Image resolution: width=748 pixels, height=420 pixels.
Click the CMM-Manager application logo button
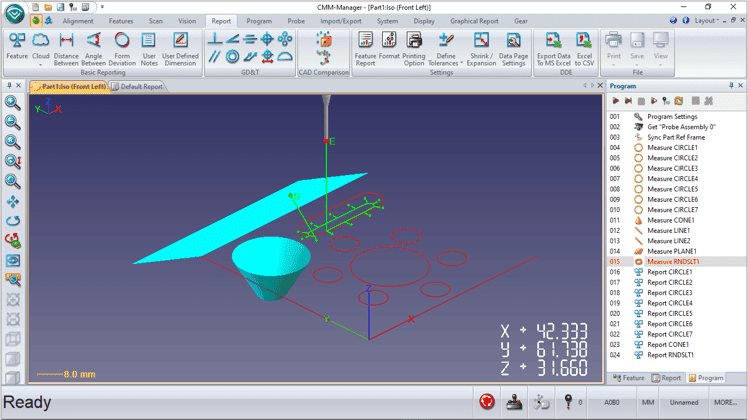click(x=15, y=13)
